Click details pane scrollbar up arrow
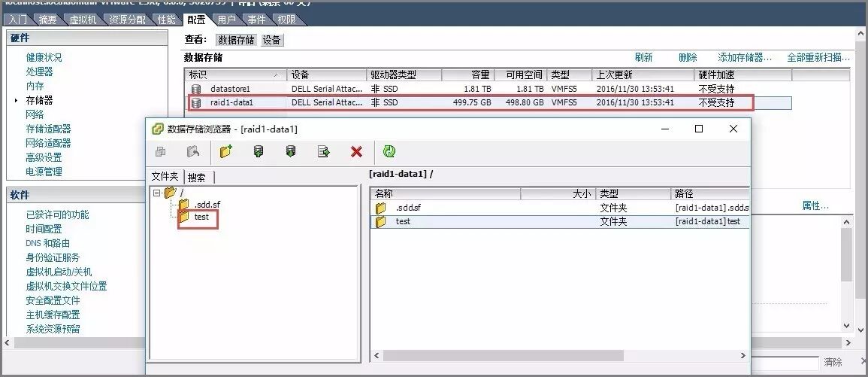 tap(846, 222)
